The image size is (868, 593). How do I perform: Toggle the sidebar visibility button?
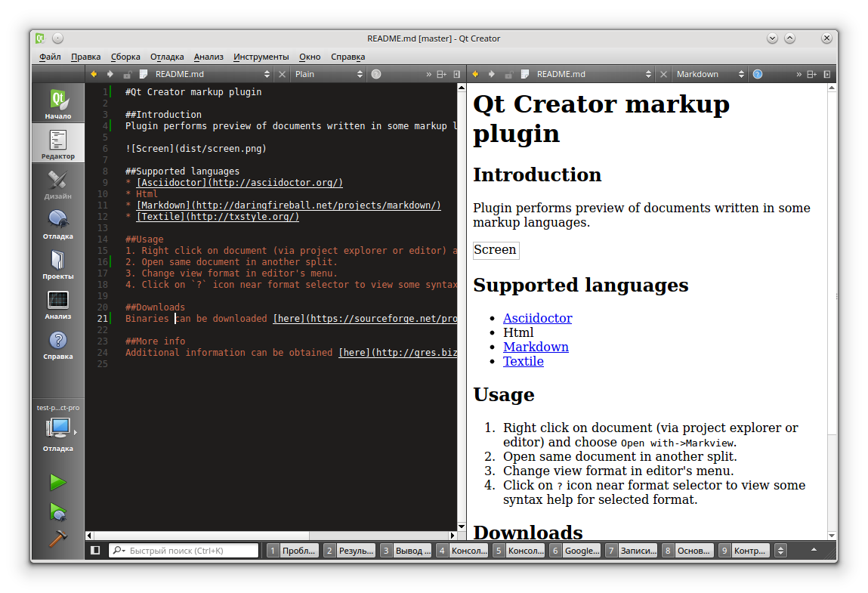pyautogui.click(x=95, y=551)
